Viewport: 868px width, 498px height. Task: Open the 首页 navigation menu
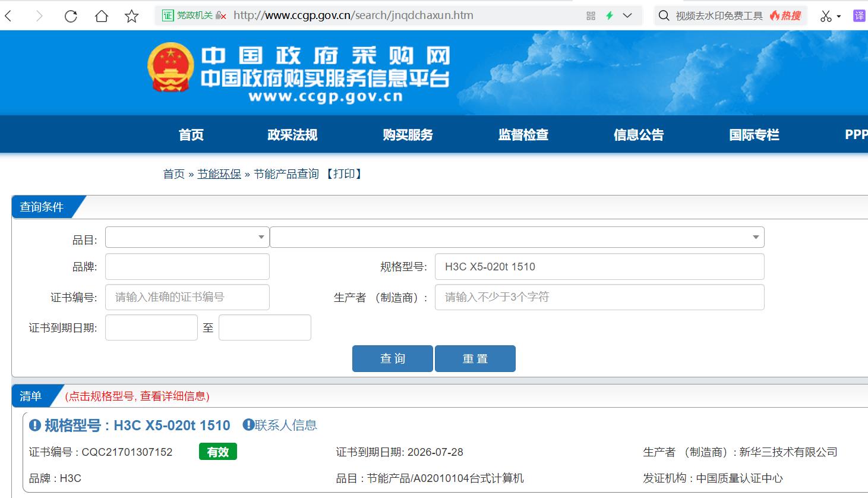[x=191, y=135]
